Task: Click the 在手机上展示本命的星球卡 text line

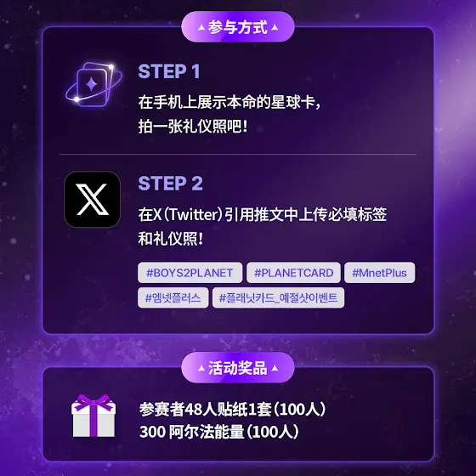Action: [x=229, y=102]
